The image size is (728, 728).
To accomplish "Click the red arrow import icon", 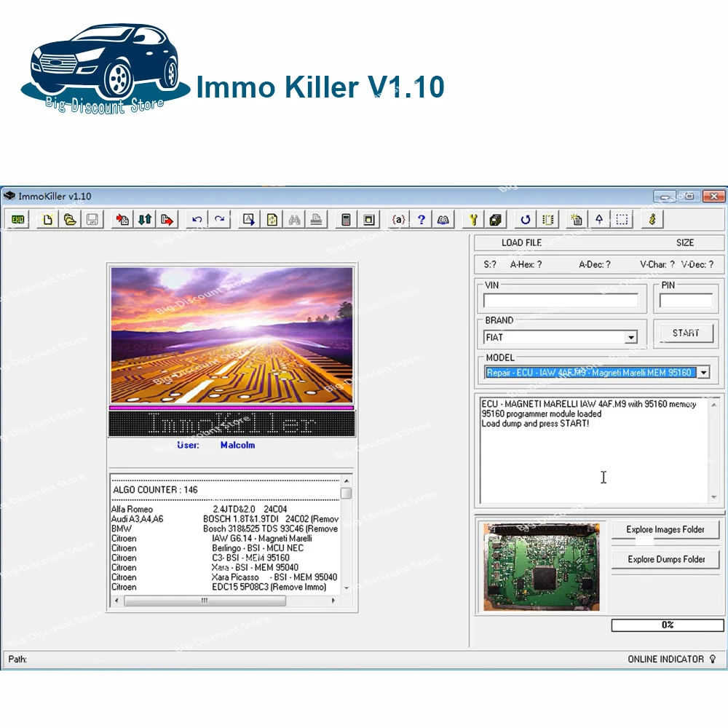I will 122,219.
